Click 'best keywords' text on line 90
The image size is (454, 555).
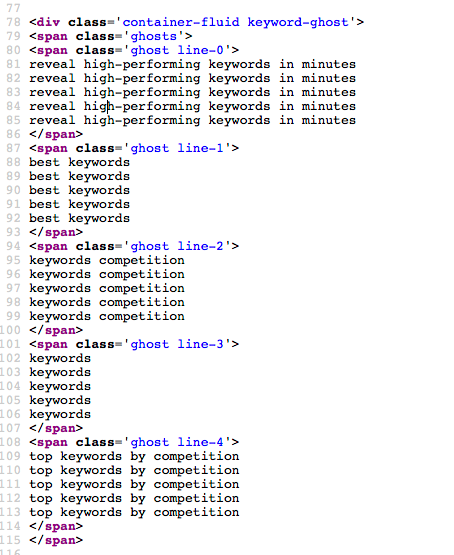[80, 190]
